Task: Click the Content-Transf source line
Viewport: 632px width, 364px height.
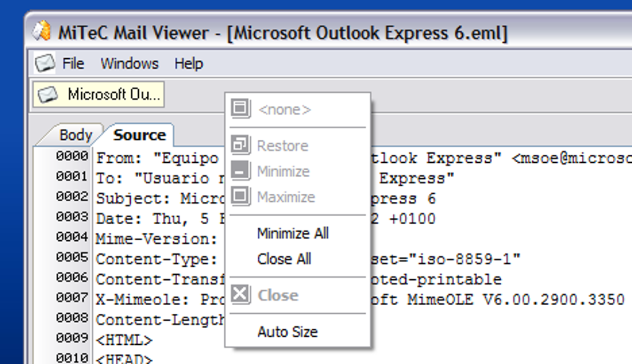Action: click(160, 279)
